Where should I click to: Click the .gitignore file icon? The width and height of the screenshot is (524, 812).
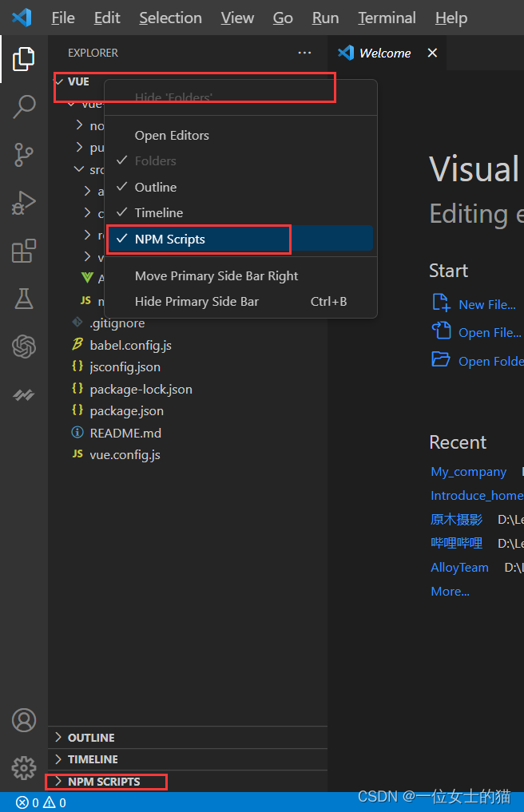pyautogui.click(x=77, y=322)
